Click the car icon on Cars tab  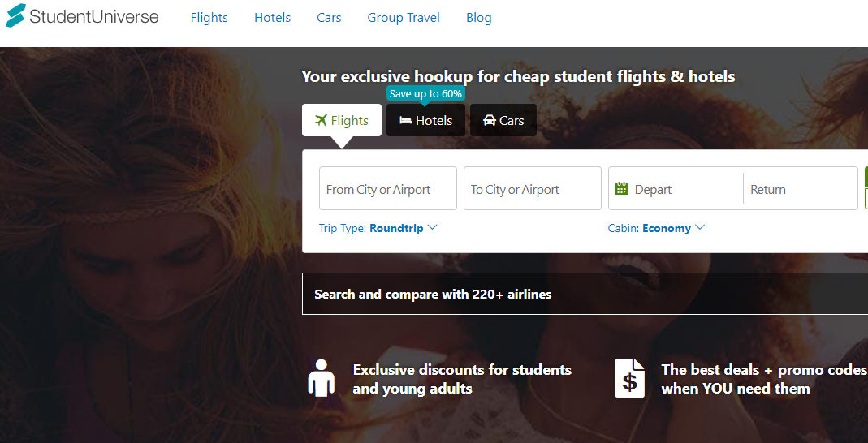coord(489,120)
